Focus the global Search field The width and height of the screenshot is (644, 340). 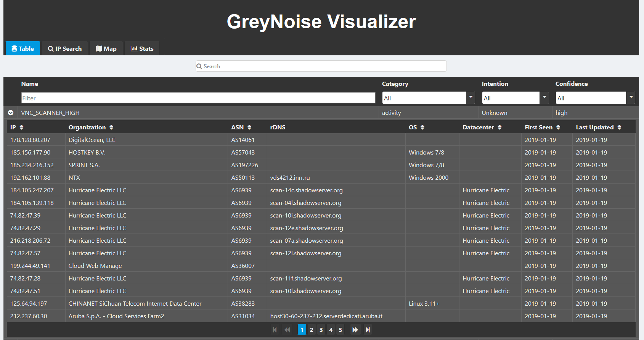click(321, 66)
